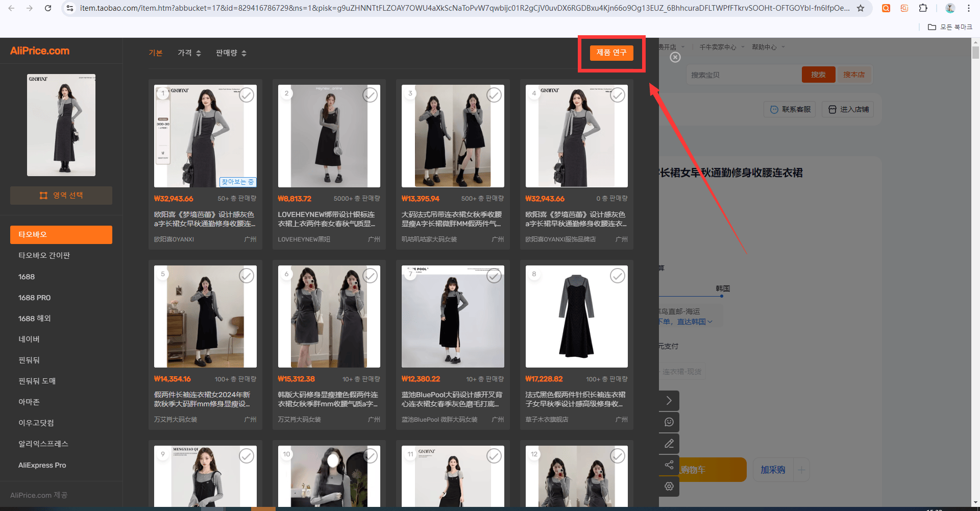Expand the 直达韩国 shipping dropdown
980x511 pixels.
coord(694,322)
